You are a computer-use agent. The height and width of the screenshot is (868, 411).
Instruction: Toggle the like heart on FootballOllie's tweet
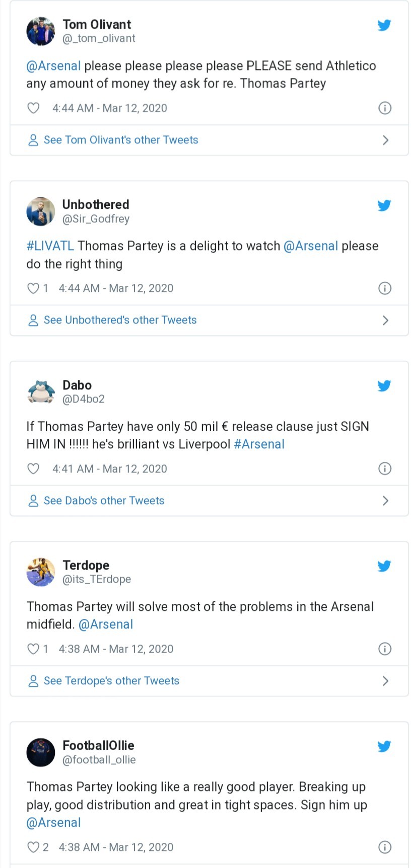[33, 847]
